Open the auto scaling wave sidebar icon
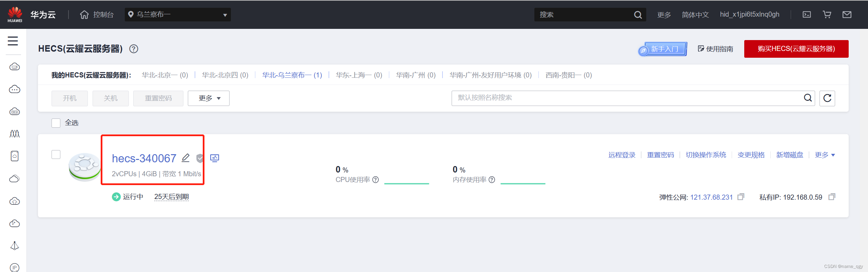The height and width of the screenshot is (272, 868). pos(14,134)
